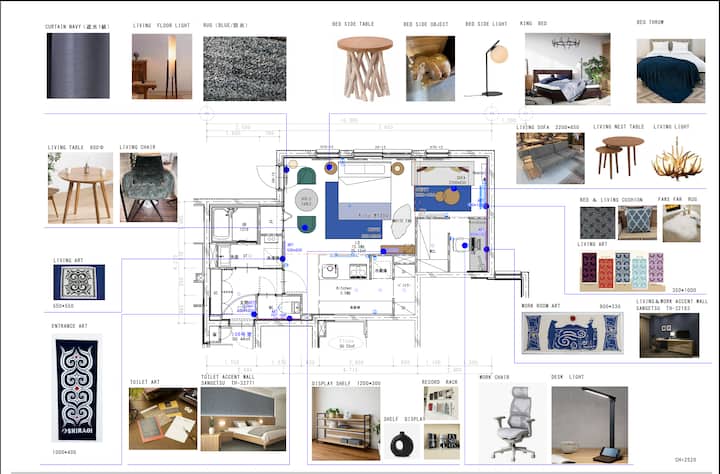The image size is (720, 474).
Task: Click the 'LIVING NEST TABLE' label
Action: coord(619,127)
